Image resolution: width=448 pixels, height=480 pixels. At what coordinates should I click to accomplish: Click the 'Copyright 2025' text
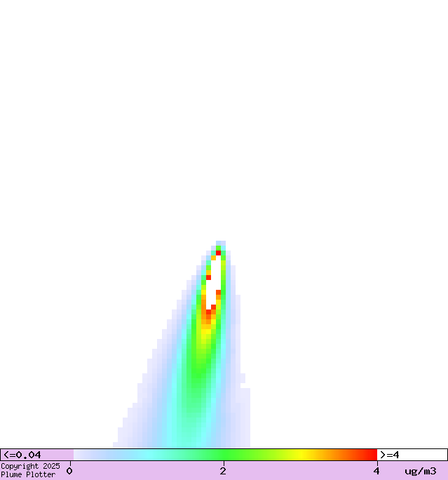click(x=30, y=466)
